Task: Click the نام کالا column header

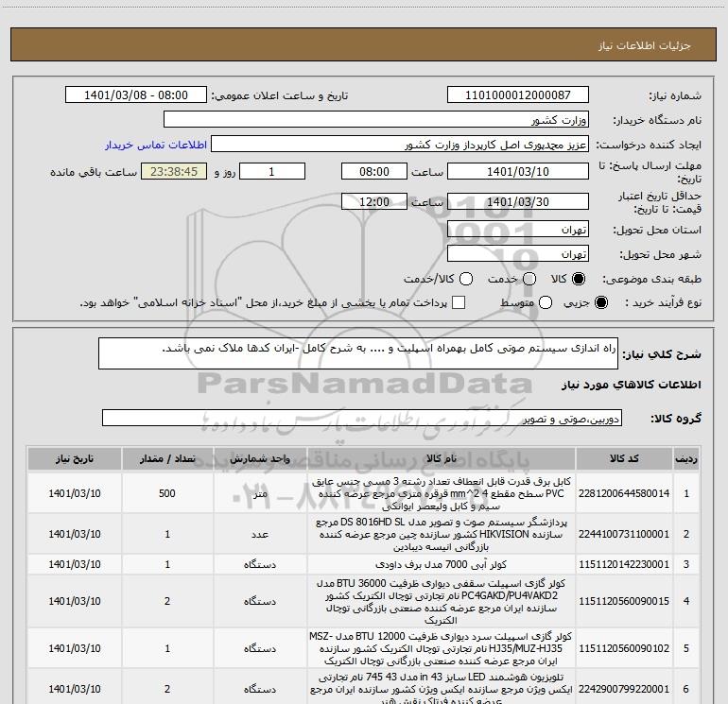Action: click(442, 458)
